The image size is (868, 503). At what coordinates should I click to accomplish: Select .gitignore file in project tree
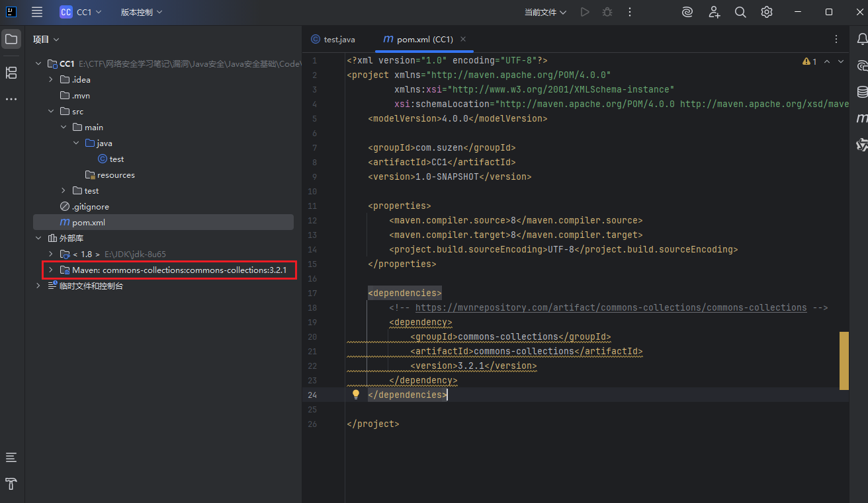pyautogui.click(x=90, y=206)
